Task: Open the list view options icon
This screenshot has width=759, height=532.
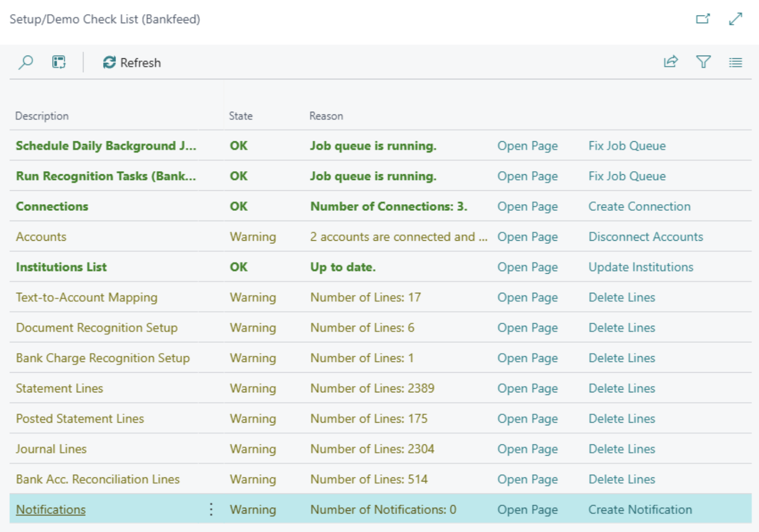Action: [x=736, y=62]
